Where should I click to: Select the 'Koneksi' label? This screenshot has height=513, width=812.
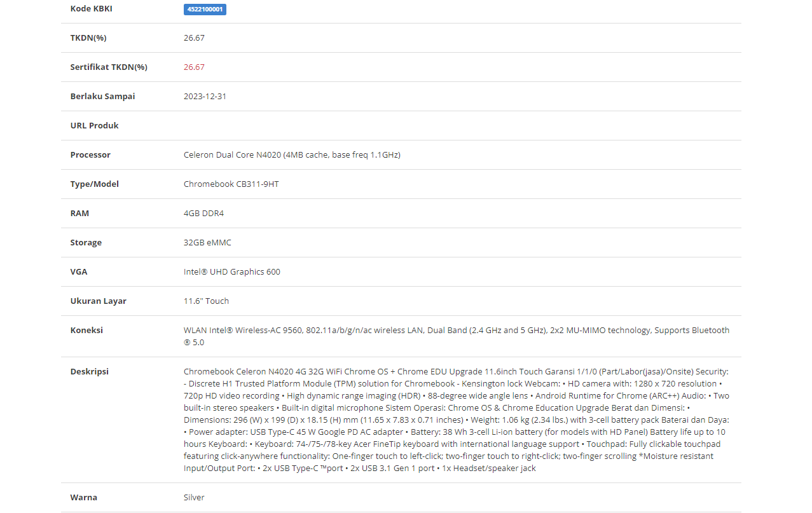click(x=86, y=331)
